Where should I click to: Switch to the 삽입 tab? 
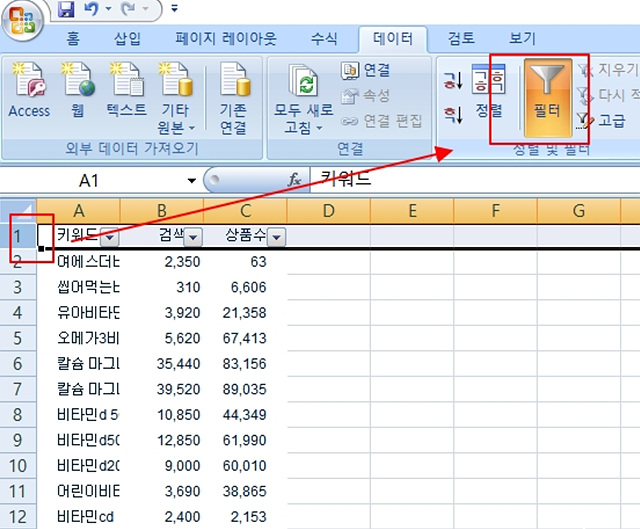click(x=127, y=39)
